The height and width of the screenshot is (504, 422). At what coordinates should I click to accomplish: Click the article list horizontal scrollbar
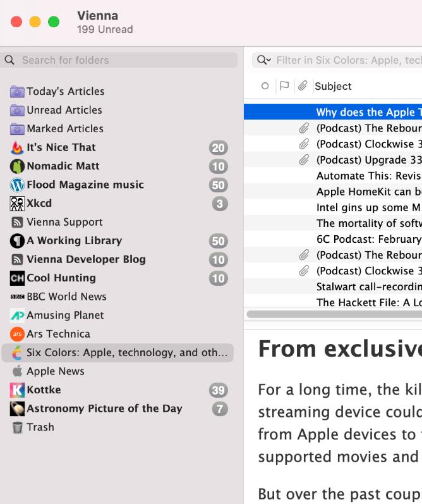tap(334, 314)
